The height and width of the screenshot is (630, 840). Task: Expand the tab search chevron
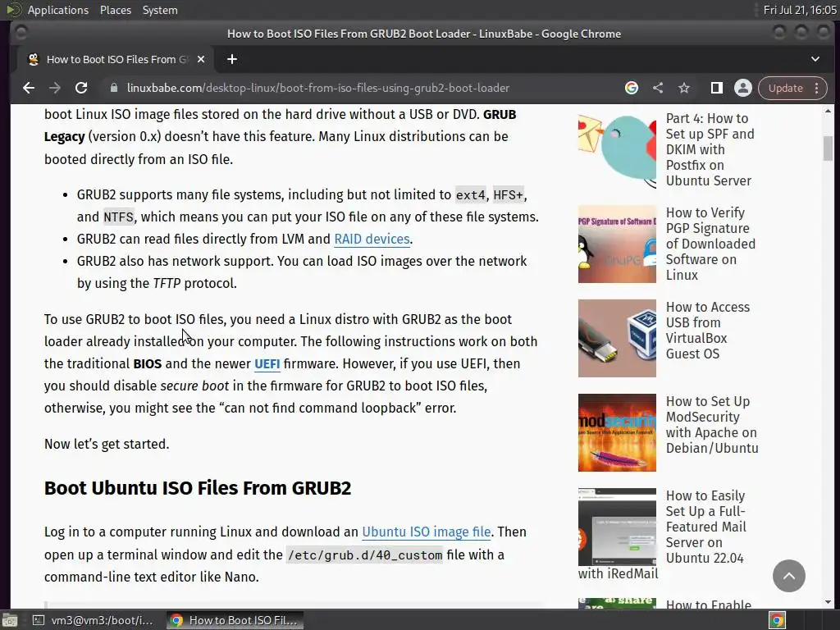815,59
